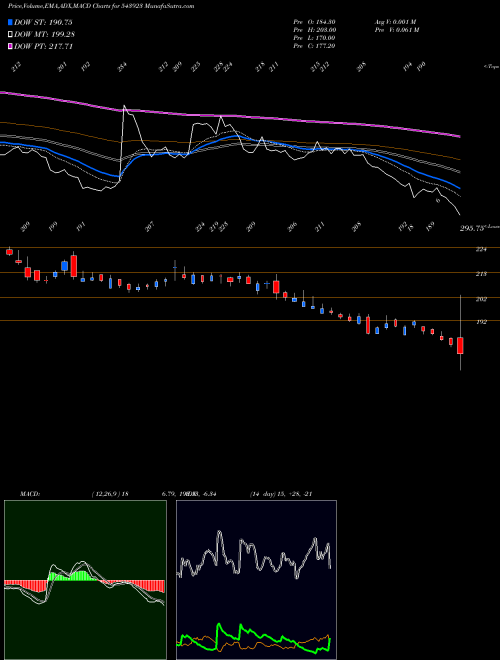The height and width of the screenshot is (660, 500).
Task: Click the 'Pre C: 177.20' close value
Action: point(314,46)
